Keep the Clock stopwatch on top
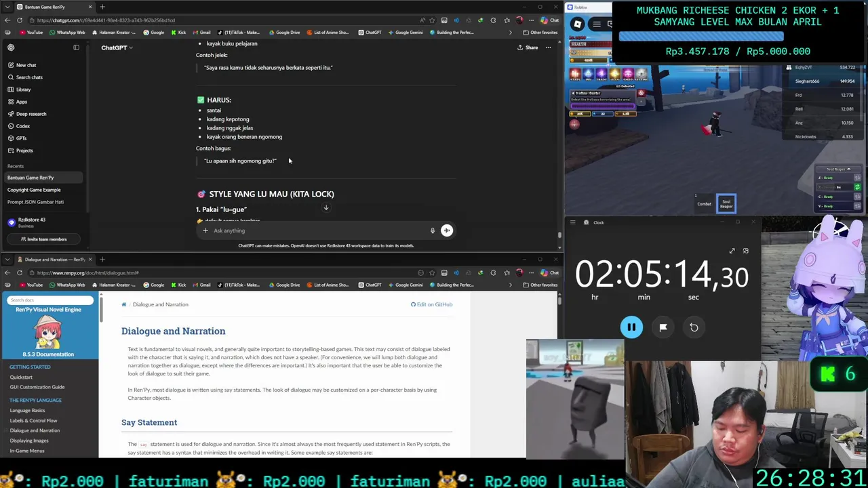Screen dimensions: 868x488 745,251
